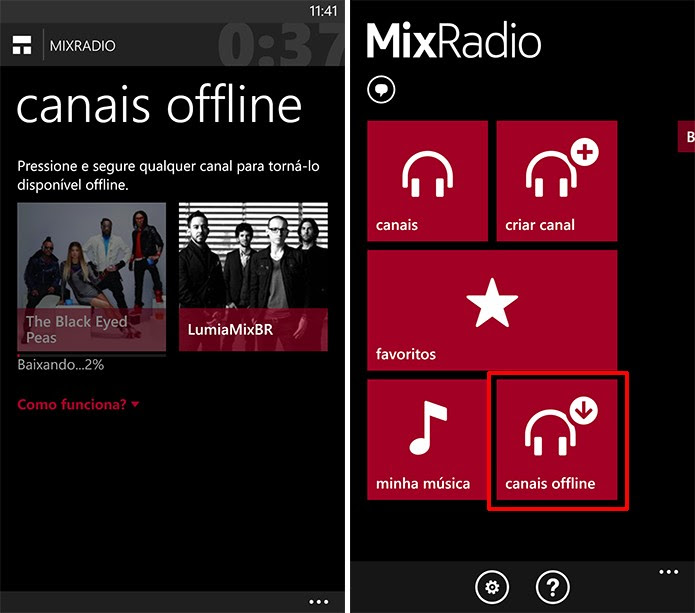The image size is (695, 613).
Task: Open the more options dots on MixRadio home
Action: tap(668, 572)
